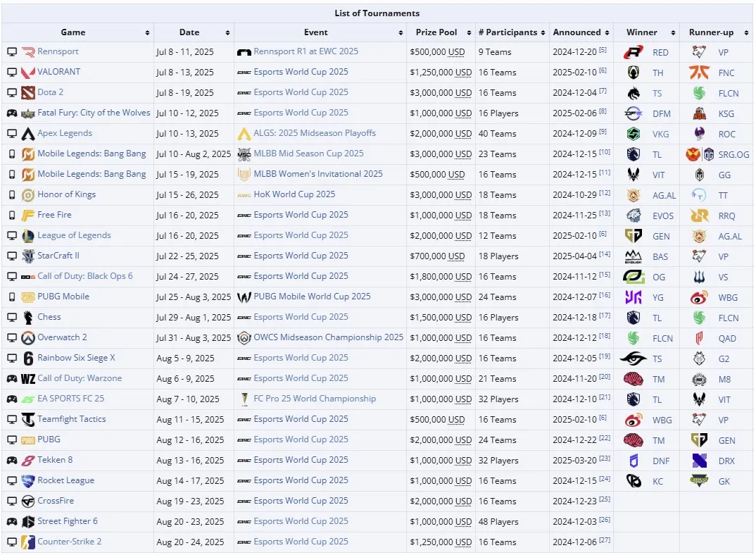This screenshot has height=555, width=756.
Task: Sort table by Date column arrow
Action: tap(227, 33)
